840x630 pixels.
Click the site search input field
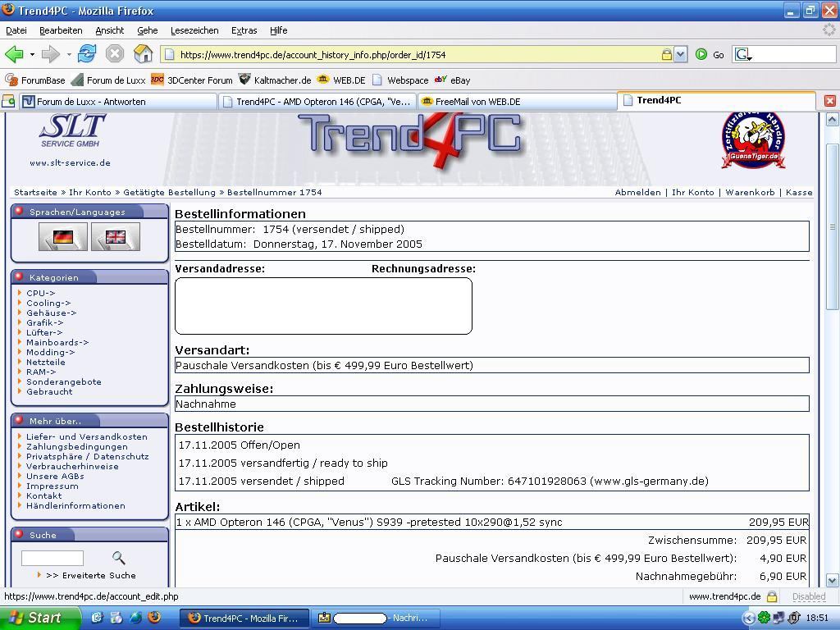[x=52, y=558]
